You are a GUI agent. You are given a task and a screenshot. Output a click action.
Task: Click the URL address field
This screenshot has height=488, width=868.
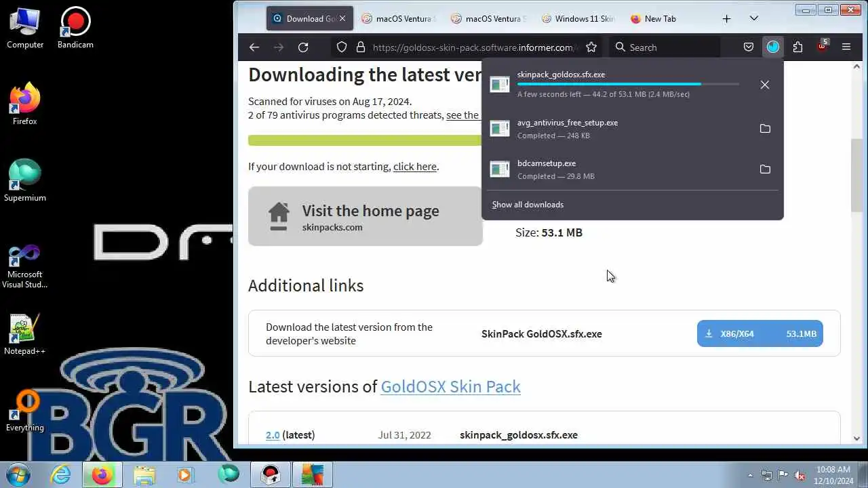(473, 47)
